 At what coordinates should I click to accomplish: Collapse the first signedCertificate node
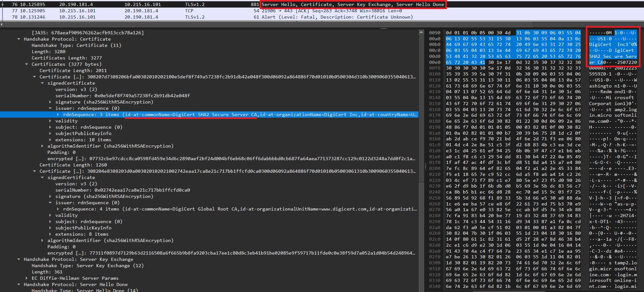[x=42, y=83]
